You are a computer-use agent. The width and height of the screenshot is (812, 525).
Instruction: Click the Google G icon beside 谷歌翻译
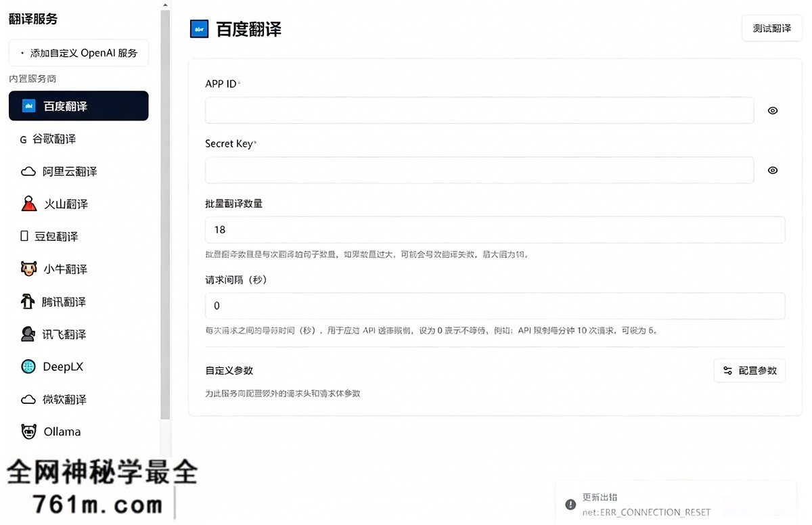pyautogui.click(x=23, y=139)
